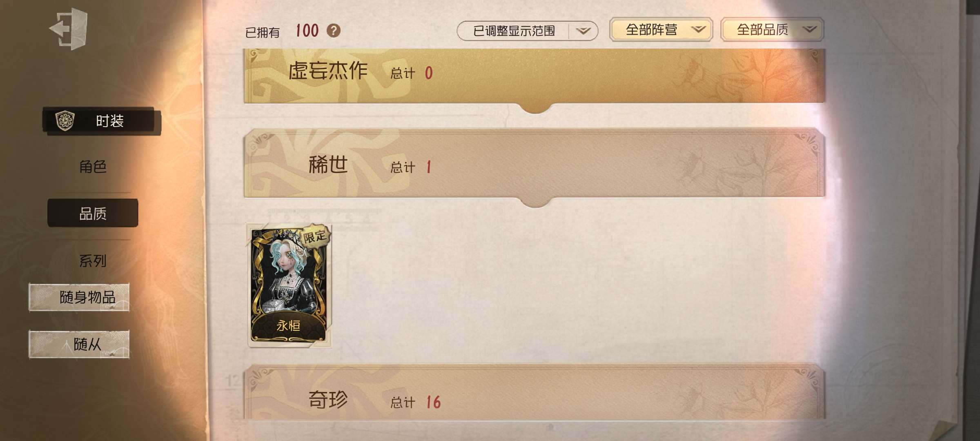Viewport: 980px width, 441px height.
Task: Switch to the 随身物品 tab
Action: point(79,297)
